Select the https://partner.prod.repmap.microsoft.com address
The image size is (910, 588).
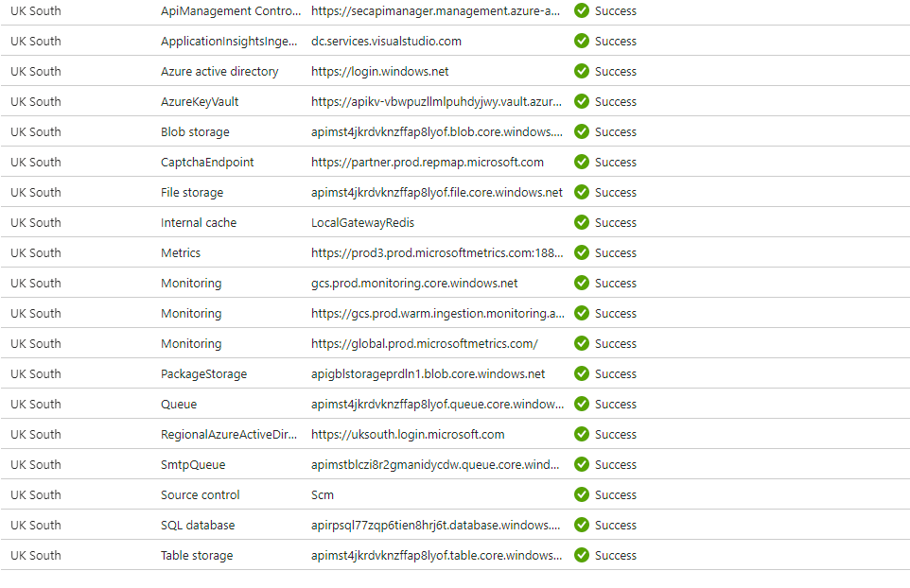point(427,163)
